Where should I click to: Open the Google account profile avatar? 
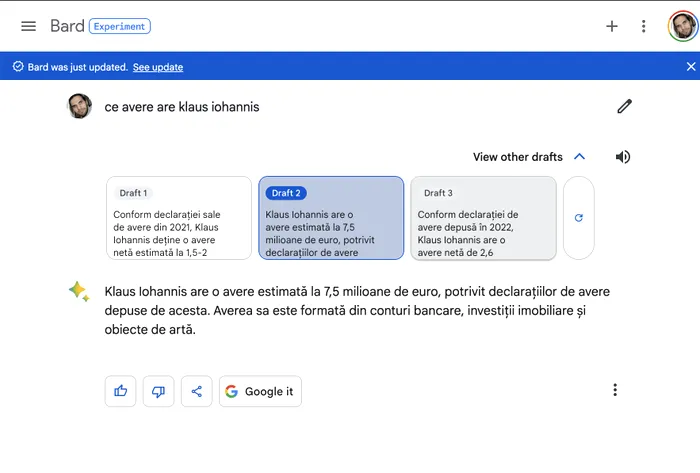point(683,26)
